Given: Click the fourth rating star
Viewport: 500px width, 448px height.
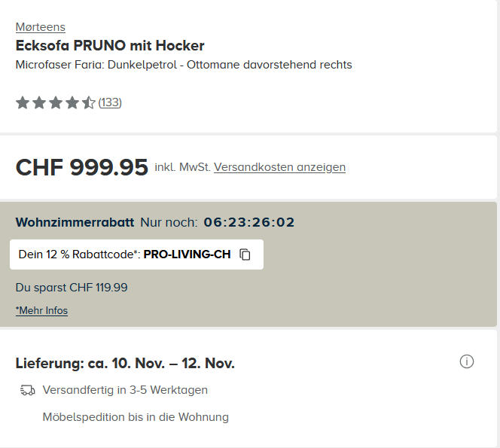Looking at the screenshot, I should click(x=72, y=102).
